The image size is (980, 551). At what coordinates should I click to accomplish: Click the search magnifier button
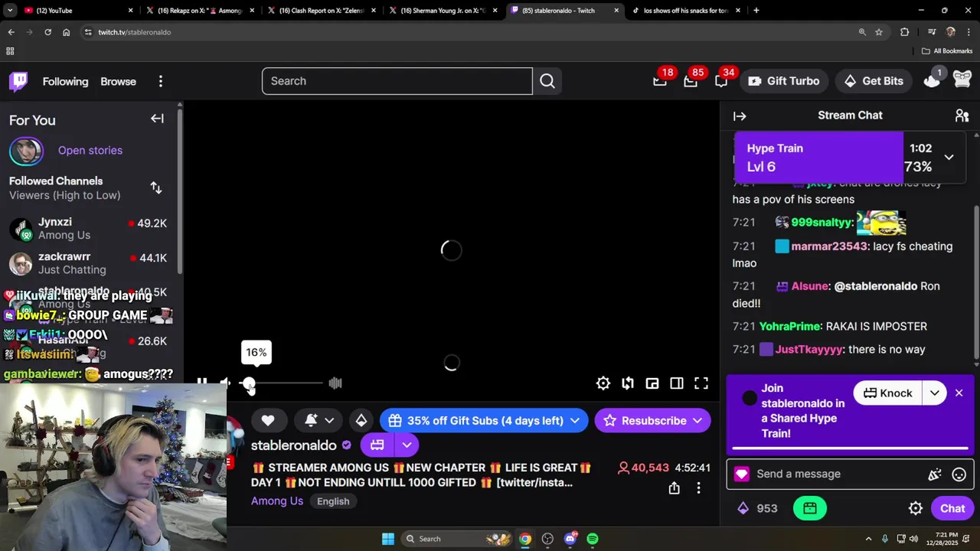547,81
